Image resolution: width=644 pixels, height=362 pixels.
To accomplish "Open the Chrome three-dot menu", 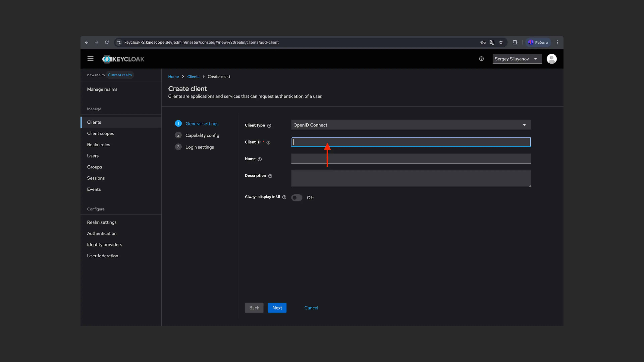I will click(x=557, y=42).
